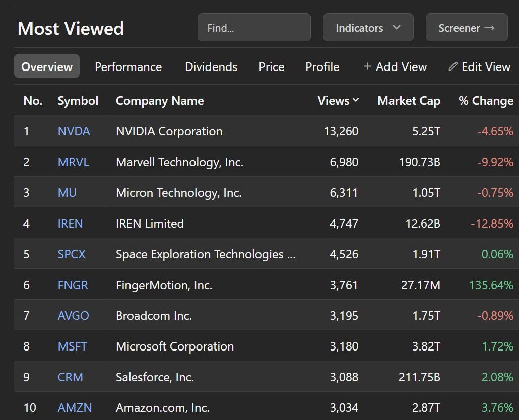Click the Find search field
The width and height of the screenshot is (519, 420).
[x=254, y=28]
